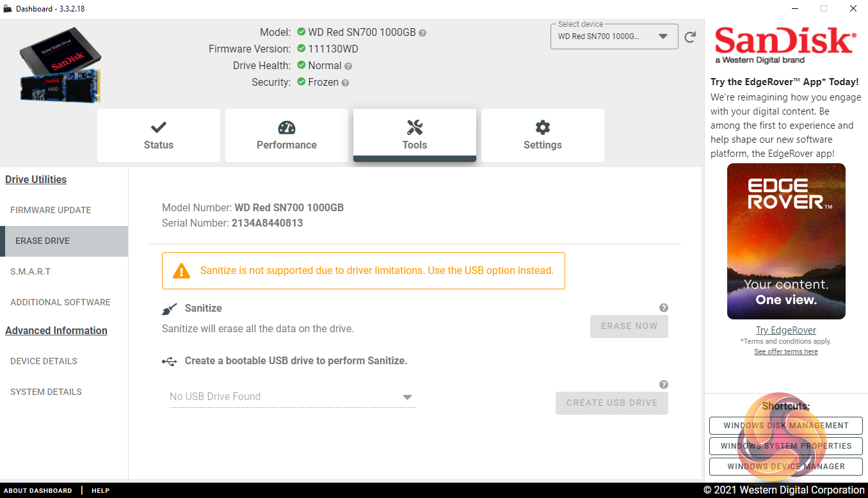
Task: Click About Dashboard in footer
Action: tap(38, 491)
